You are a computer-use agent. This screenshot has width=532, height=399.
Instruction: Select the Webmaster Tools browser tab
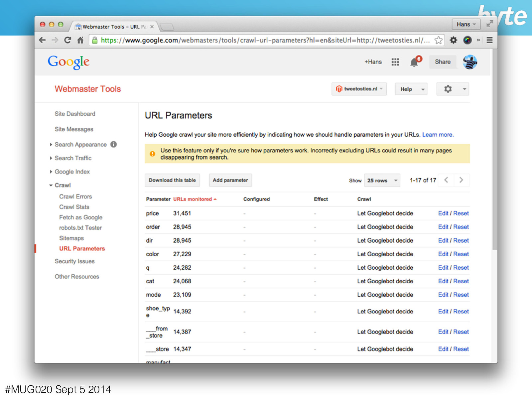(114, 27)
